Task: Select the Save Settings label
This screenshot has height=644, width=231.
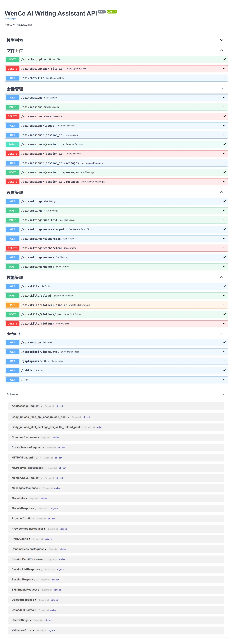Action: (51, 211)
